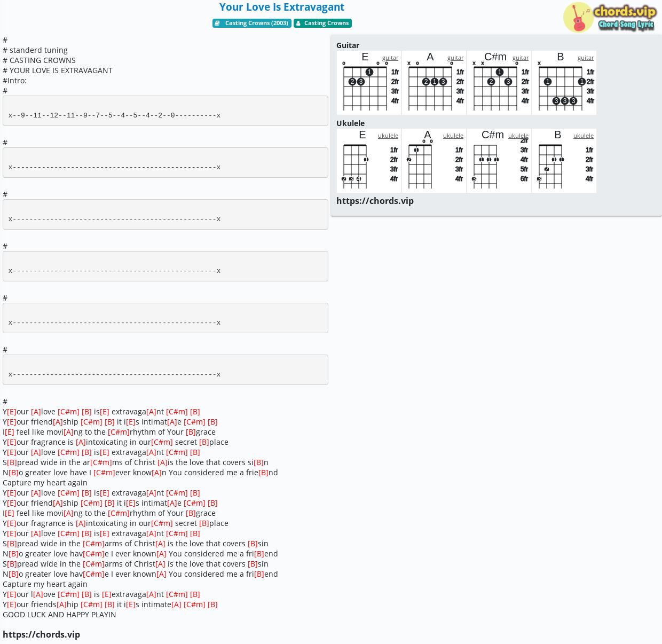Click the Ukulele section heading
Image resolution: width=662 pixels, height=644 pixels.
tap(350, 123)
